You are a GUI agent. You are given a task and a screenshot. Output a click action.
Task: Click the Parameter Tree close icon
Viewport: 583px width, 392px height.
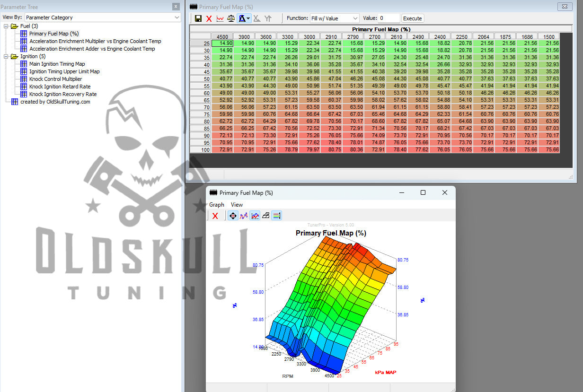point(176,7)
